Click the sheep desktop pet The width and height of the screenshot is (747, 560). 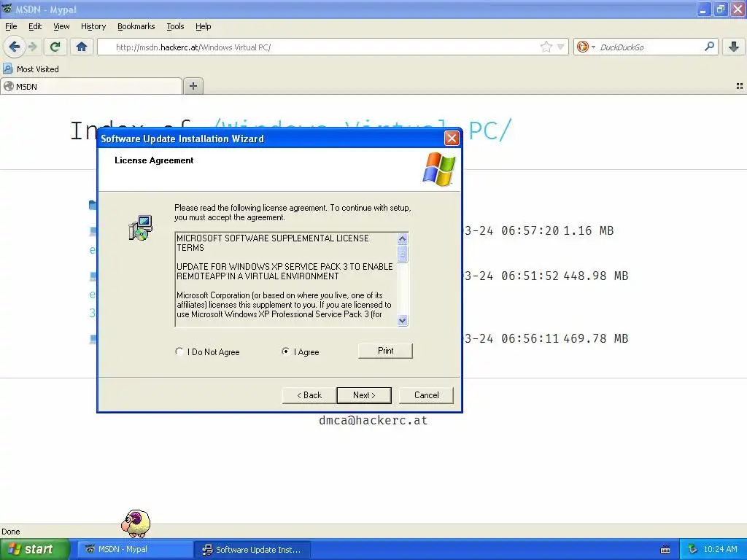136,524
